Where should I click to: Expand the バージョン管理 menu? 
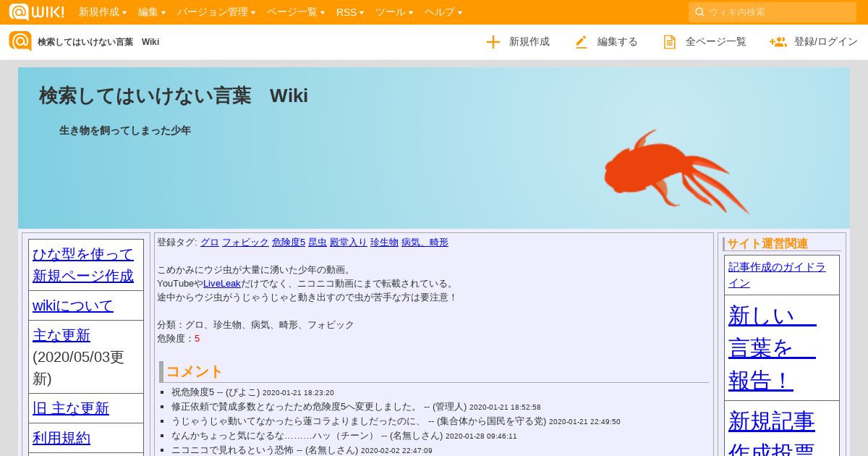pos(216,12)
